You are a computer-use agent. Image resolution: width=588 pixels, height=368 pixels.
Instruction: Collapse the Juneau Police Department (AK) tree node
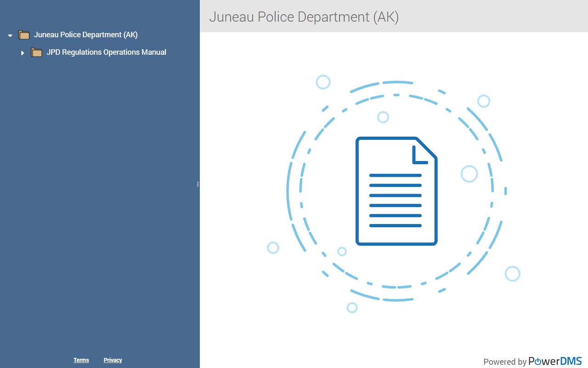tap(10, 35)
